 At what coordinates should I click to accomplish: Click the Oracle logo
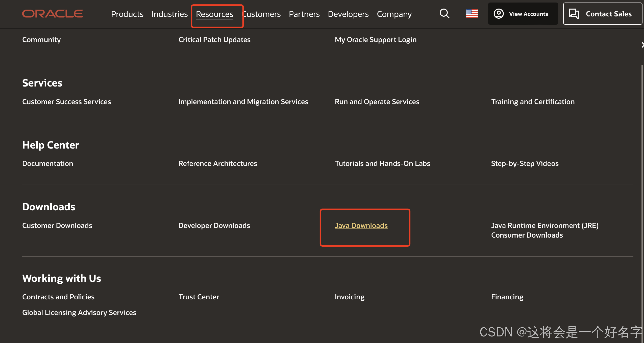[x=53, y=14]
